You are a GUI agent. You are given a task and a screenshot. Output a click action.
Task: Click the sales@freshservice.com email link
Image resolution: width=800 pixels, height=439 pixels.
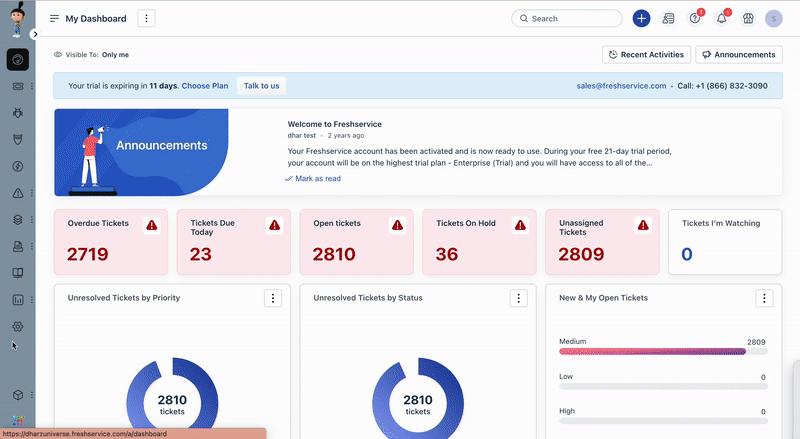(621, 86)
